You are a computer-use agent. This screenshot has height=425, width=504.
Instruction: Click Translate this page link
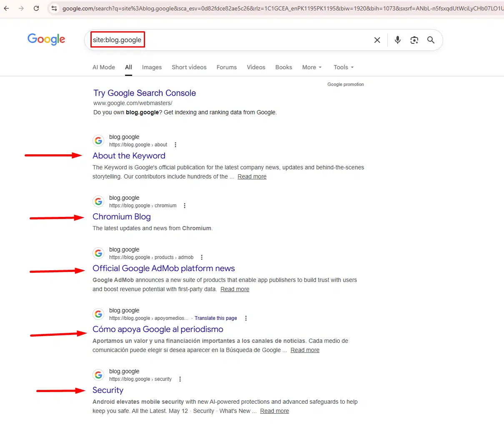[x=216, y=318]
